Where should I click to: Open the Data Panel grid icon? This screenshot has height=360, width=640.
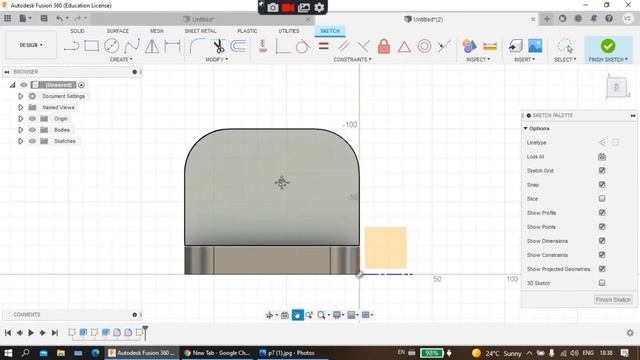(x=7, y=18)
